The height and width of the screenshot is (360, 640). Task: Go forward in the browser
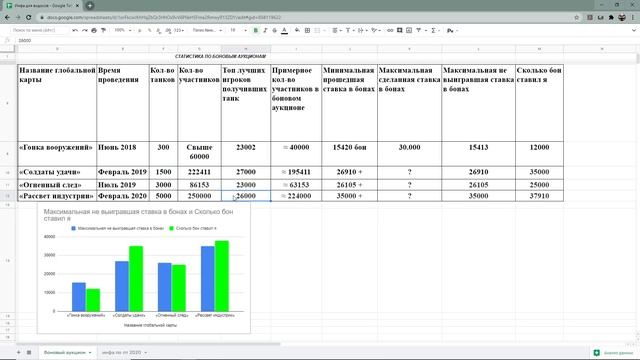point(18,17)
